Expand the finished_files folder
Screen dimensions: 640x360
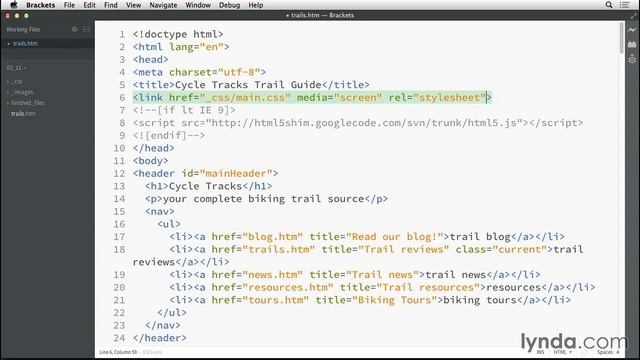pos(28,103)
